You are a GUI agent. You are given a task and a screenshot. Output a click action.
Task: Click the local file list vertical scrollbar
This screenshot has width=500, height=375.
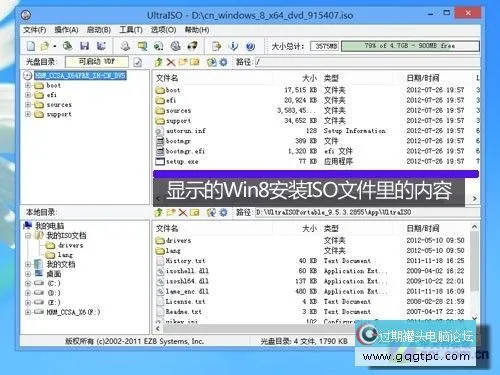(474, 260)
